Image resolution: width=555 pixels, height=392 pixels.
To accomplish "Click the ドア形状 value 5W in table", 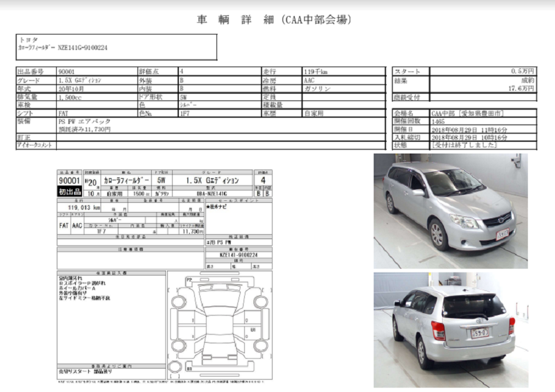I will click(x=183, y=97).
